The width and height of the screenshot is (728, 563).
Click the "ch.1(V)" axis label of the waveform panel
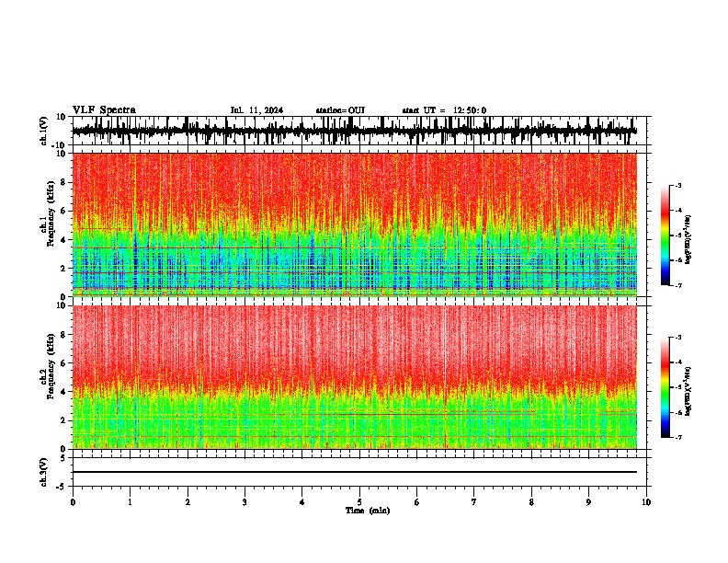click(x=44, y=131)
